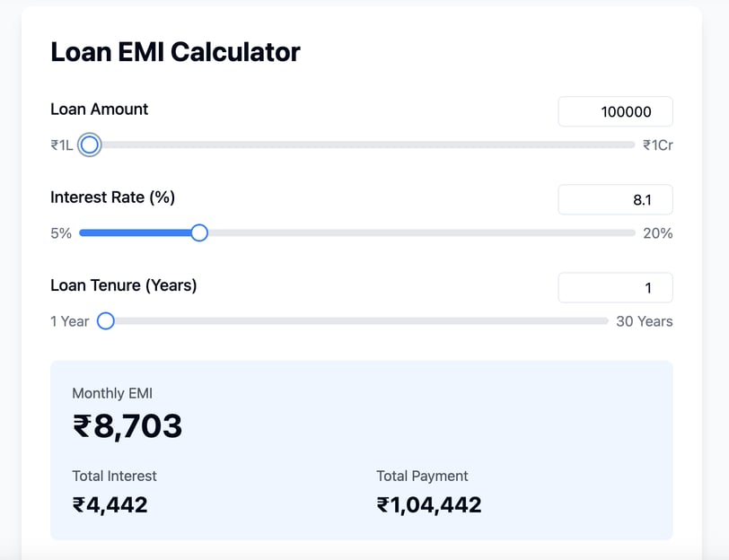Image resolution: width=729 pixels, height=560 pixels.
Task: Click the Total Interest value ₹4,442
Action: click(x=110, y=504)
